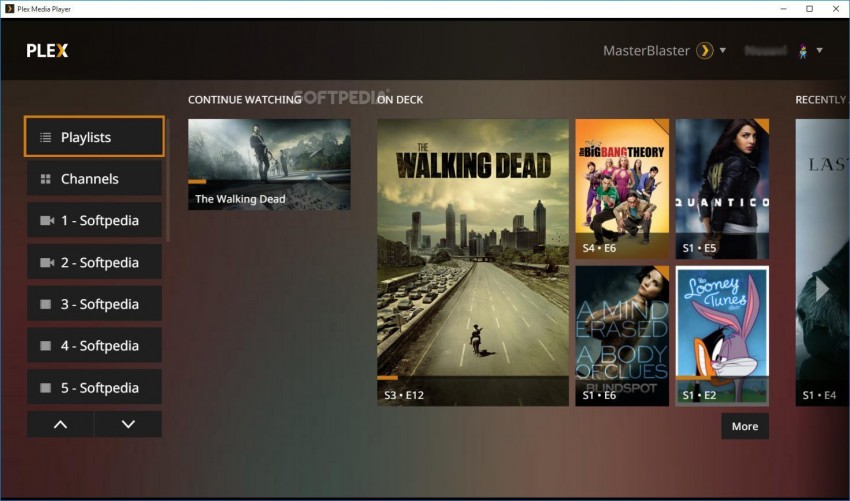Select the 3 - Softpedia library
The image size is (850, 501).
click(94, 304)
